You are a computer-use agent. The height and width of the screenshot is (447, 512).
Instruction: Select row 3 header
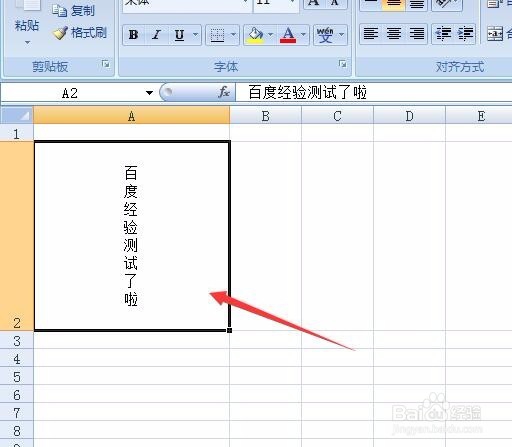pos(17,340)
